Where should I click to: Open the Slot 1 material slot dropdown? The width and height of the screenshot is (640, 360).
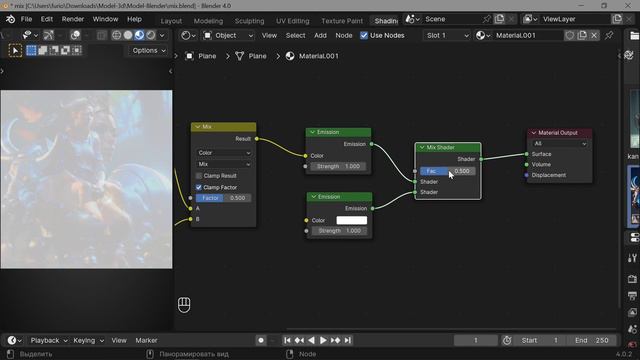pyautogui.click(x=447, y=36)
